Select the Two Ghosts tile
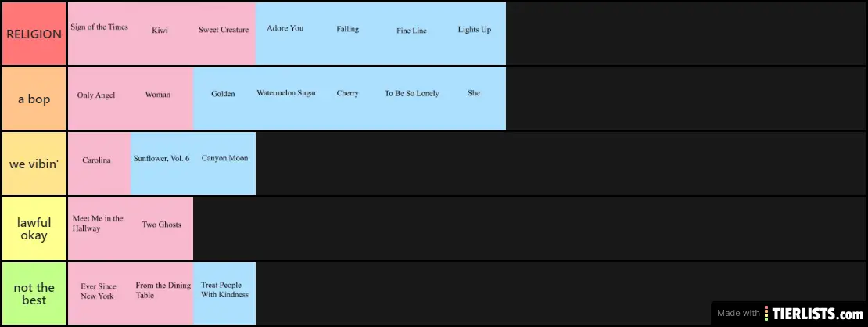Screen dimensions: 868x327 coord(161,228)
